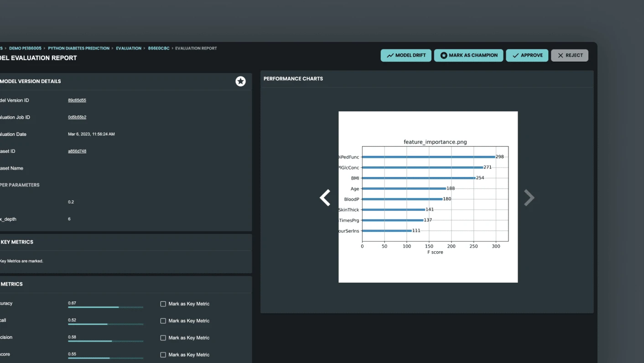Open model version ID 89c65d55
Viewport: 644px width, 363px height.
pos(77,100)
